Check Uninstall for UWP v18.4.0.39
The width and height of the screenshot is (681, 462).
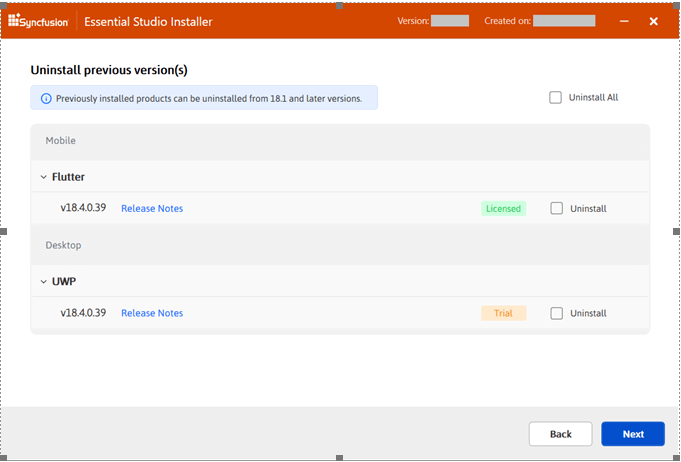(x=557, y=313)
